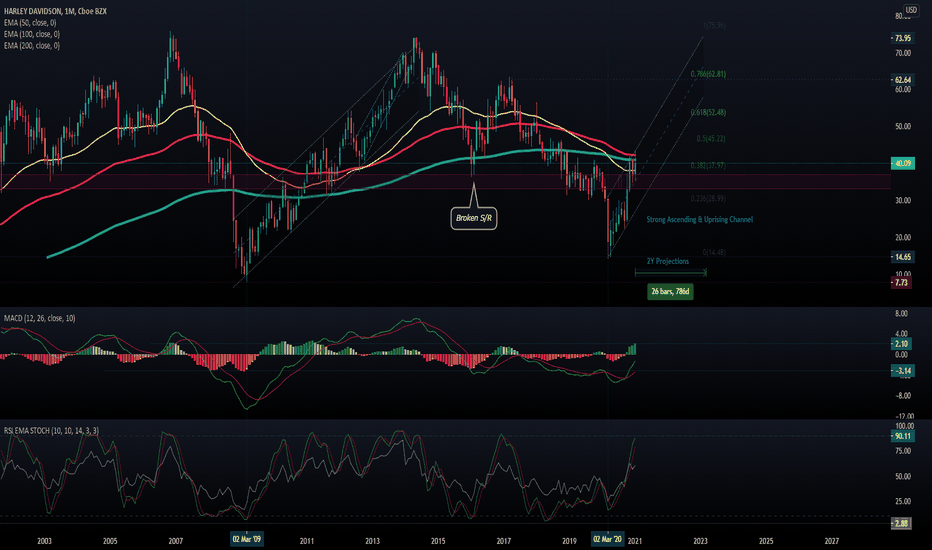932x550 pixels.
Task: Click the 40.09 current price label
Action: point(902,163)
